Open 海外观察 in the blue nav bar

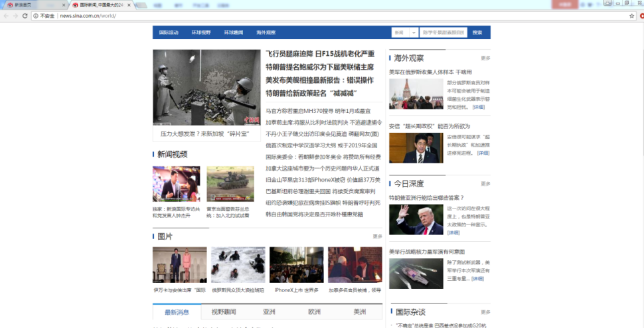tap(266, 33)
